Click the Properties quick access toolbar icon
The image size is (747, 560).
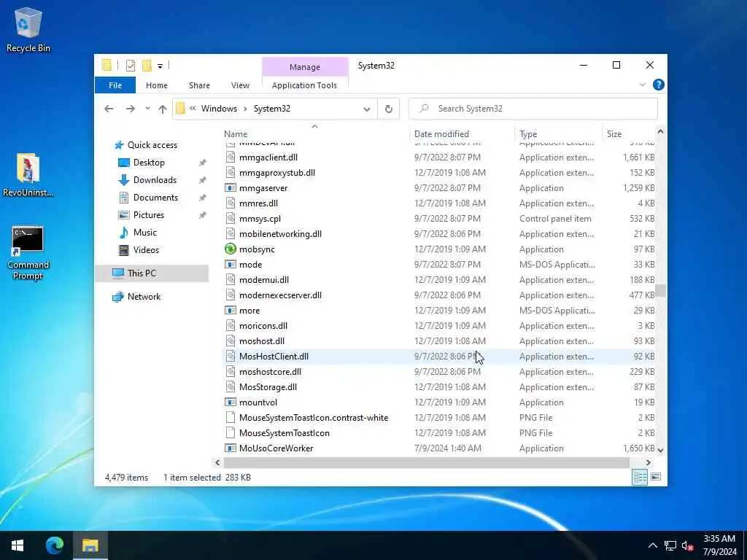pos(130,66)
